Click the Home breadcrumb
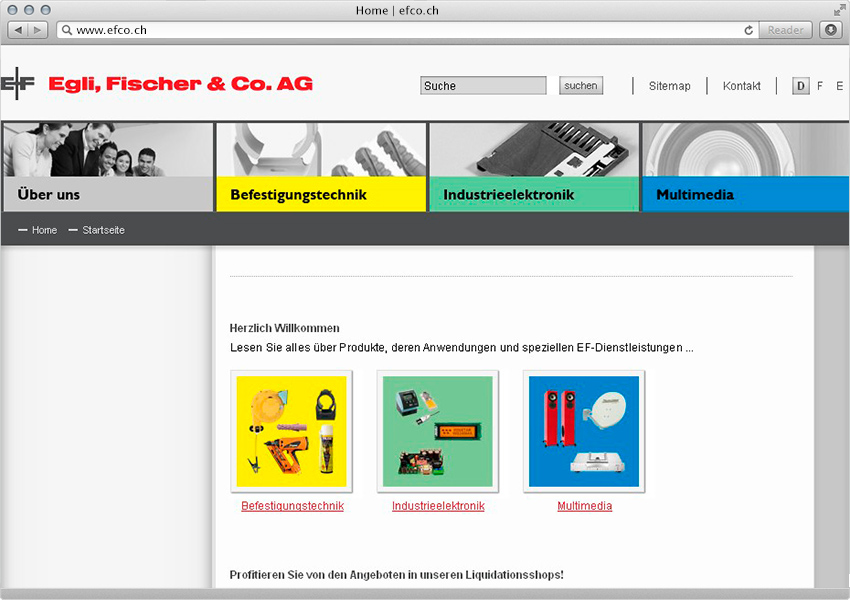Viewport: 850px width, 600px height. pos(44,230)
